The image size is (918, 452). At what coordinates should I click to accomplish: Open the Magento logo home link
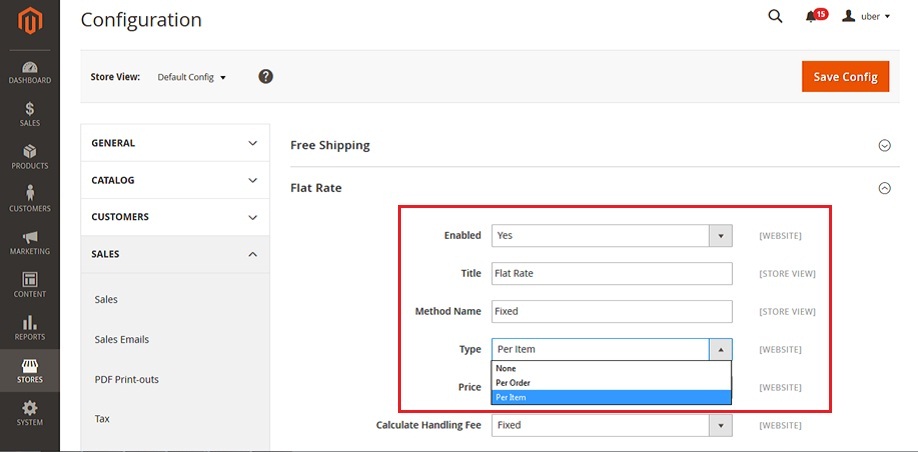[30, 21]
